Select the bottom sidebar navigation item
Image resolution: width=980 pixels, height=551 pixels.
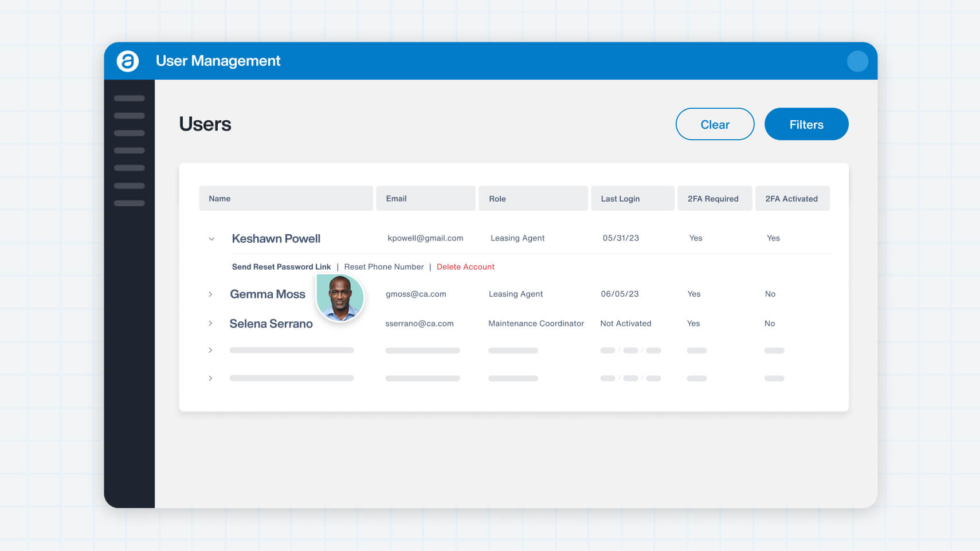(x=130, y=203)
